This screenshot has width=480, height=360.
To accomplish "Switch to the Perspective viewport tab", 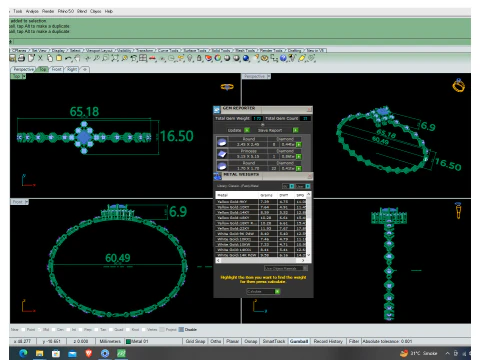I will (23, 69).
